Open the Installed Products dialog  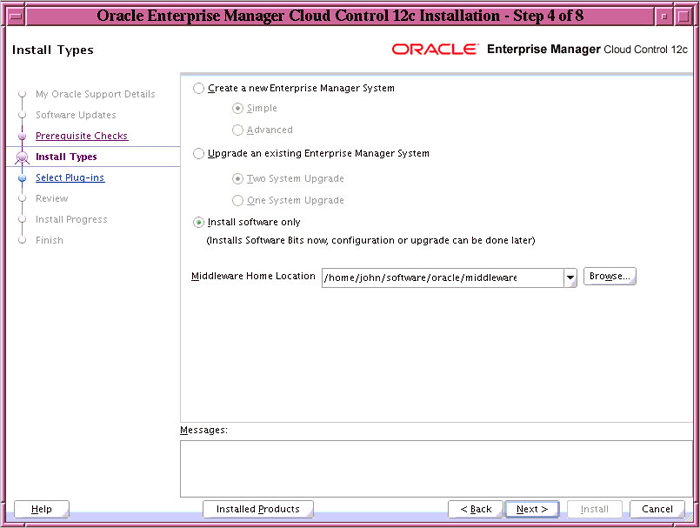[x=258, y=509]
